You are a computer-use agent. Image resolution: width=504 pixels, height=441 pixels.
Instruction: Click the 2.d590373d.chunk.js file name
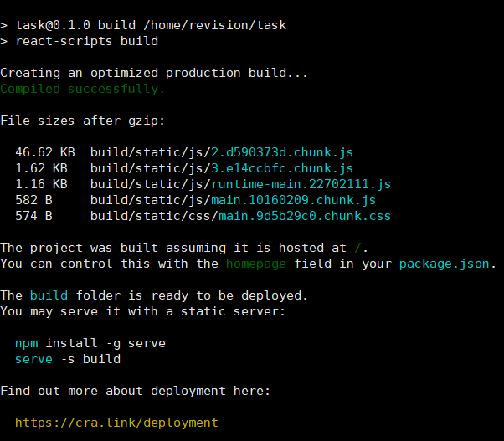pyautogui.click(x=282, y=152)
